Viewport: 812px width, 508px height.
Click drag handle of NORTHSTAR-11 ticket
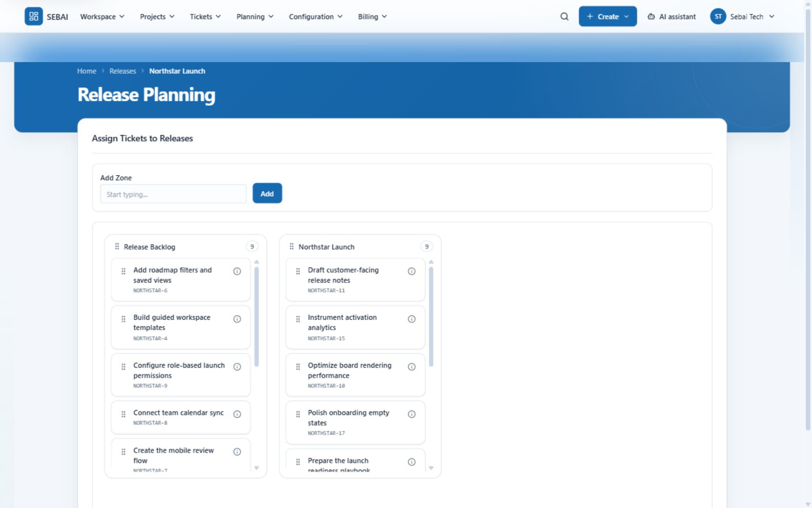(x=298, y=271)
